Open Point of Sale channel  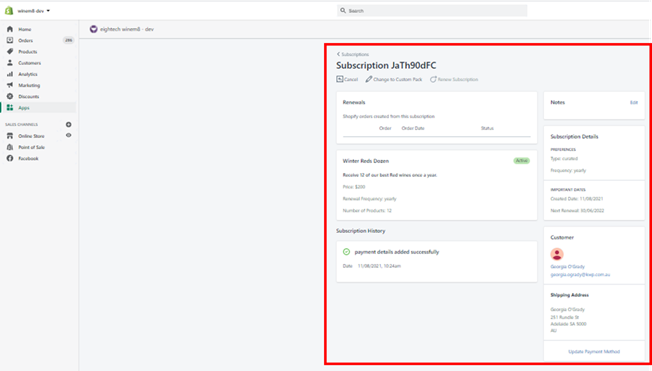coord(32,147)
